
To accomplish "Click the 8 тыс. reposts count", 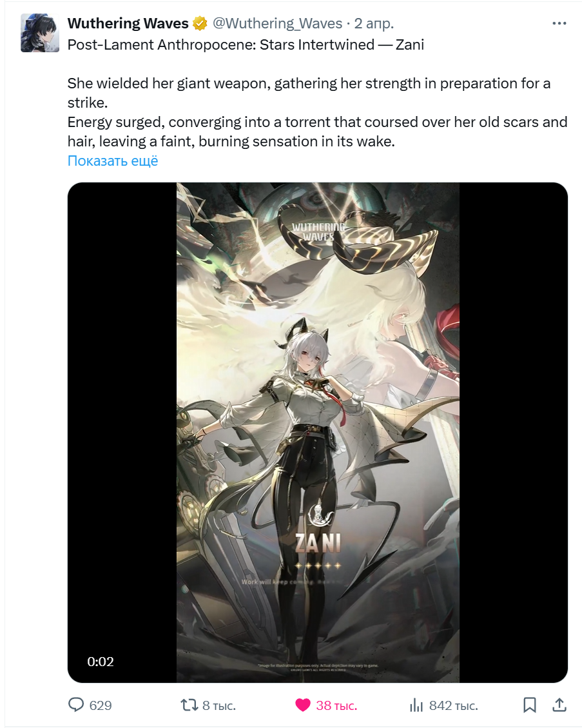I will (219, 705).
